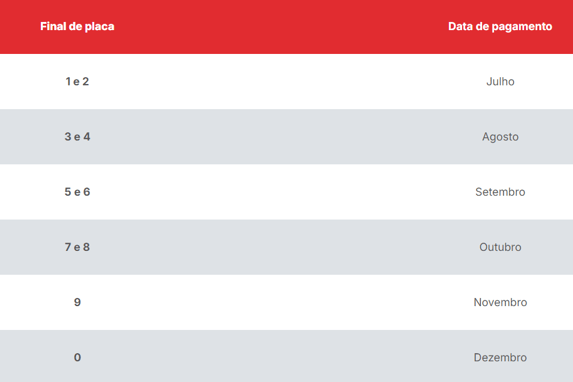Click the 'Final de placa' column header
Viewport: 573px width, 382px height.
pos(77,26)
